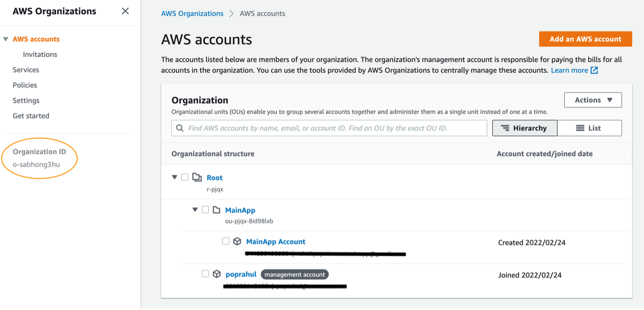
Task: Click the MainApp OU folder icon
Action: click(x=217, y=210)
